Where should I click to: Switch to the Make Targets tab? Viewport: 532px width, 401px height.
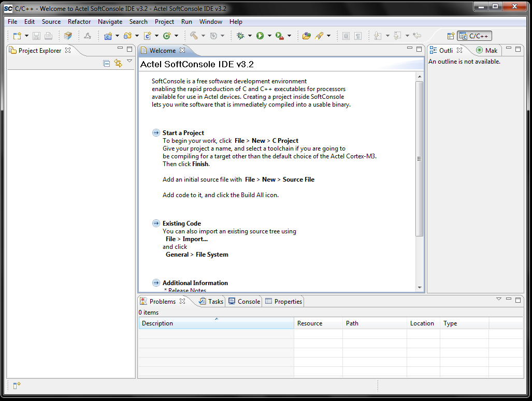tap(487, 51)
